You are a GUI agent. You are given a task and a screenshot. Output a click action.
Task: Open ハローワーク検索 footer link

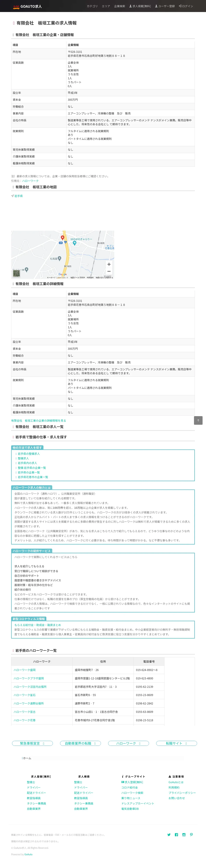132,793
